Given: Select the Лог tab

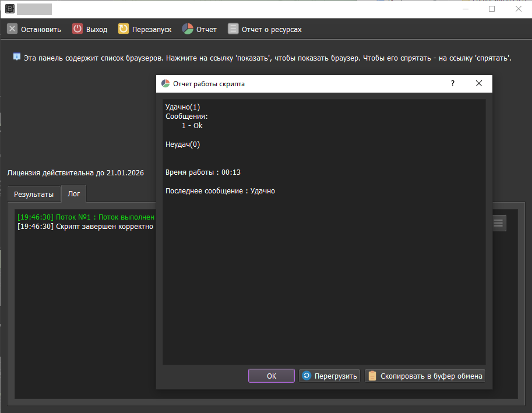Looking at the screenshot, I should [x=74, y=194].
